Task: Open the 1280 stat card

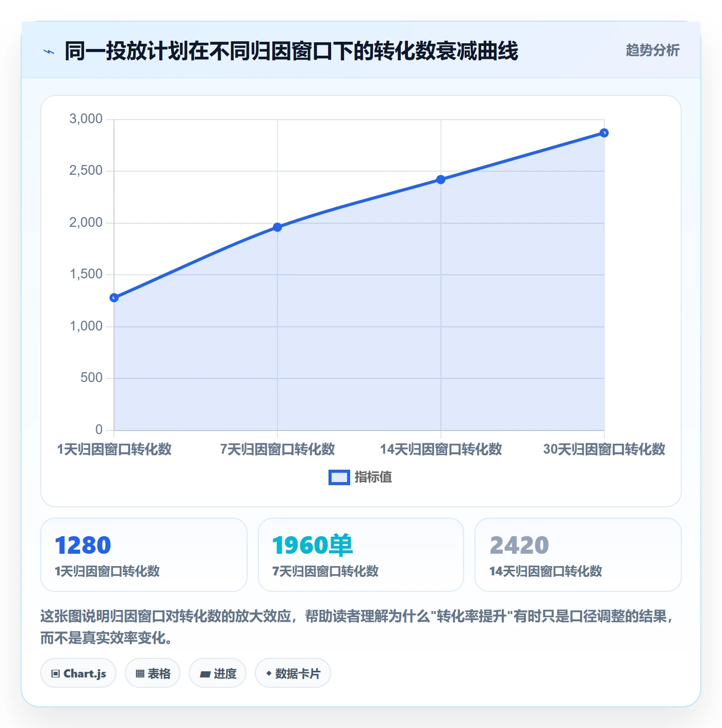Action: [144, 555]
